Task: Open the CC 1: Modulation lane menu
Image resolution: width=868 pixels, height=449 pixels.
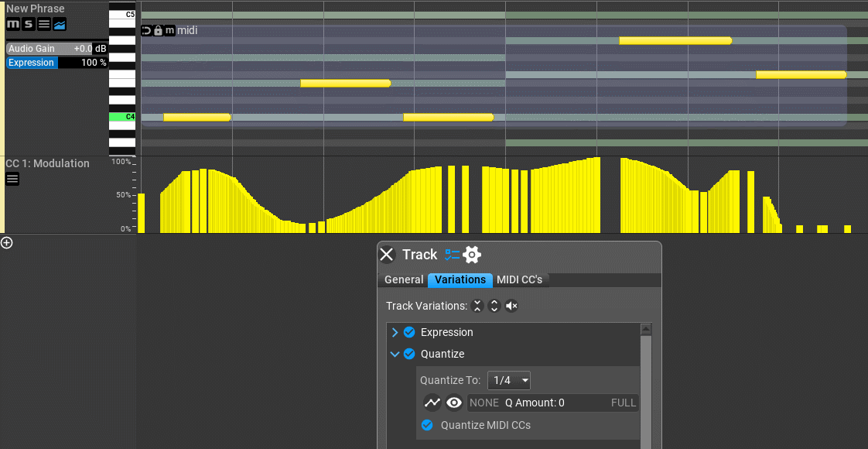Action: tap(12, 179)
